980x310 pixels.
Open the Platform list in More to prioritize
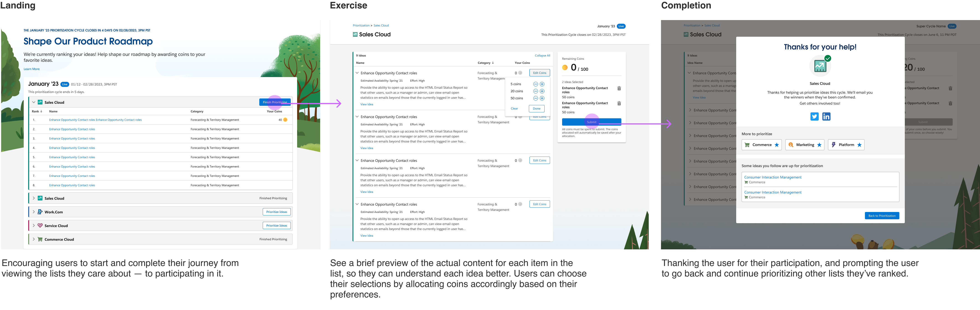(x=846, y=145)
